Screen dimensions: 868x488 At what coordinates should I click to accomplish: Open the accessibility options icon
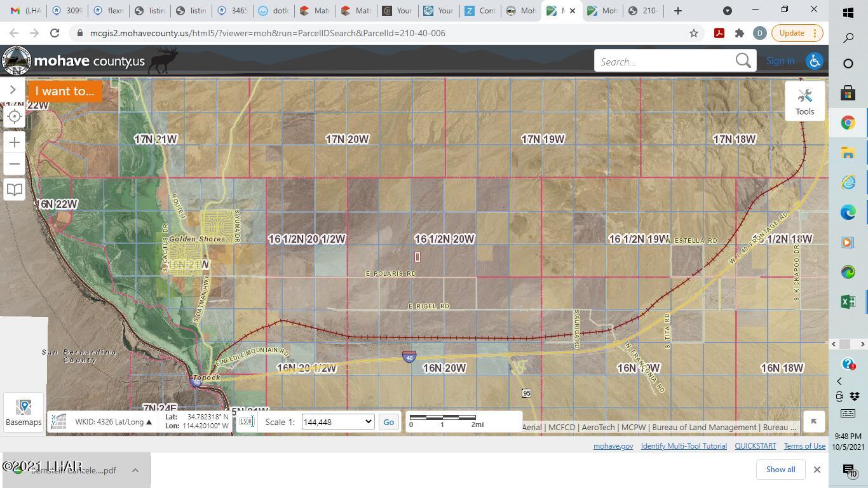point(814,61)
